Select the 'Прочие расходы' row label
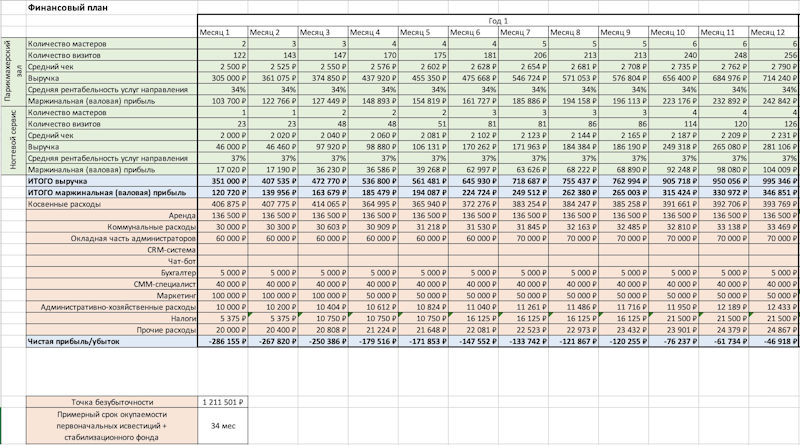The width and height of the screenshot is (800, 445). tap(112, 330)
